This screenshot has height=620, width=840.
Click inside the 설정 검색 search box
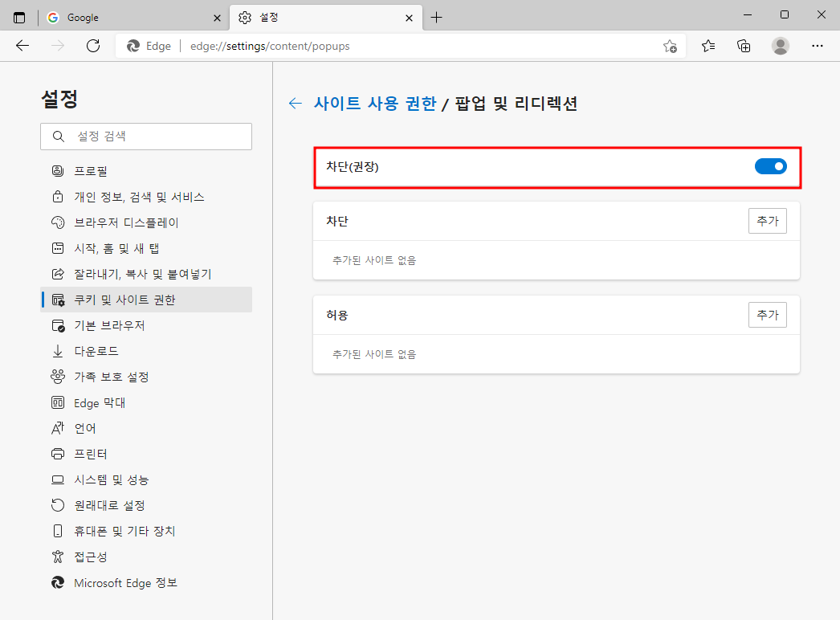(x=145, y=136)
